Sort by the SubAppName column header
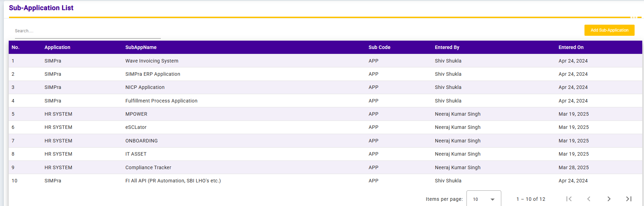Image resolution: width=644 pixels, height=206 pixels. 141,47
